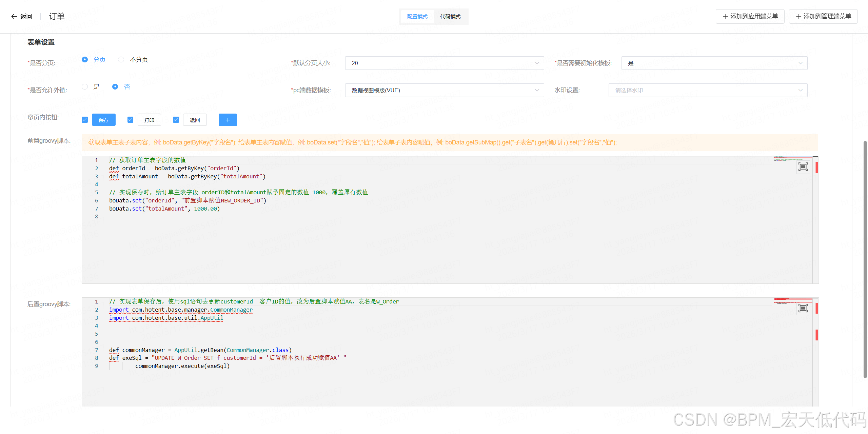Expand the 是否需要初始化模板 dropdown

pos(714,63)
